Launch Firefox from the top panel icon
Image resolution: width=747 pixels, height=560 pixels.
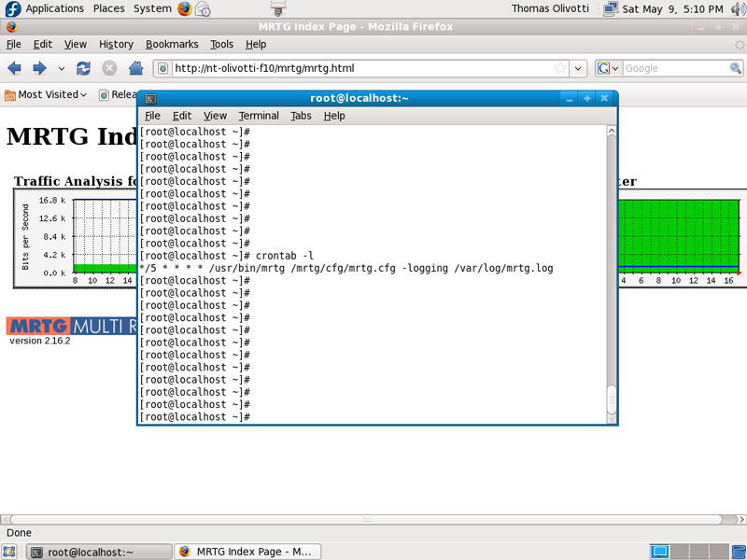point(185,8)
